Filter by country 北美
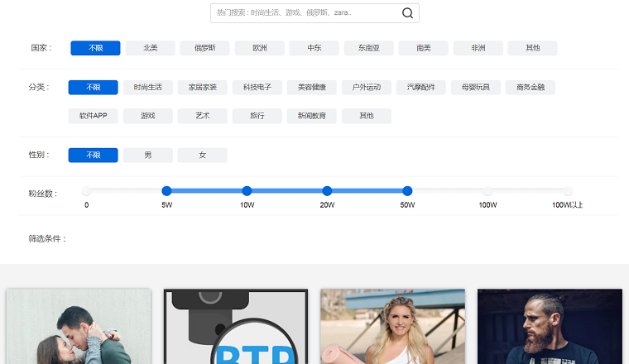Image resolution: width=629 pixels, height=364 pixels. 151,48
